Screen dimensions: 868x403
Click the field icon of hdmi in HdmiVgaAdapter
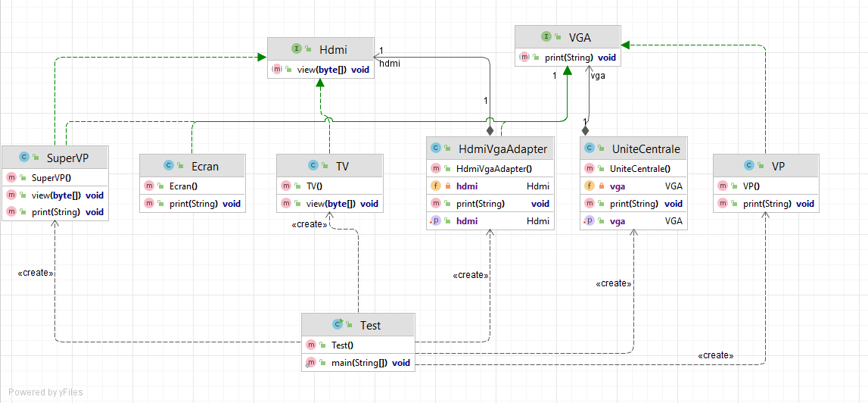(436, 186)
